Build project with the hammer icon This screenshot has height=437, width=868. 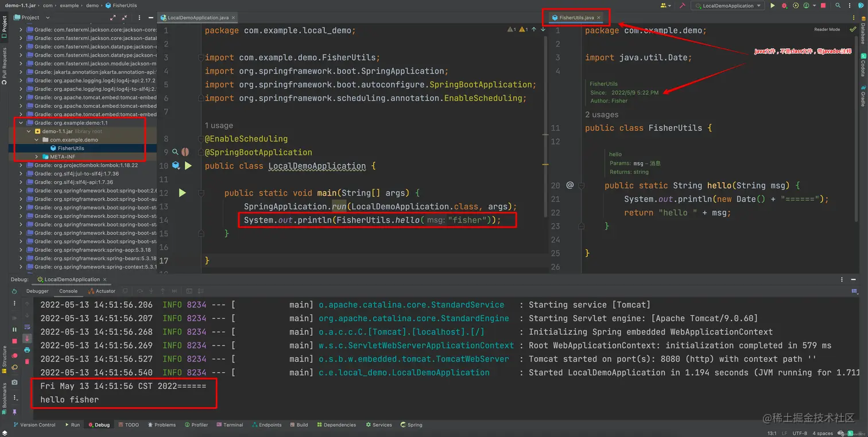click(683, 6)
